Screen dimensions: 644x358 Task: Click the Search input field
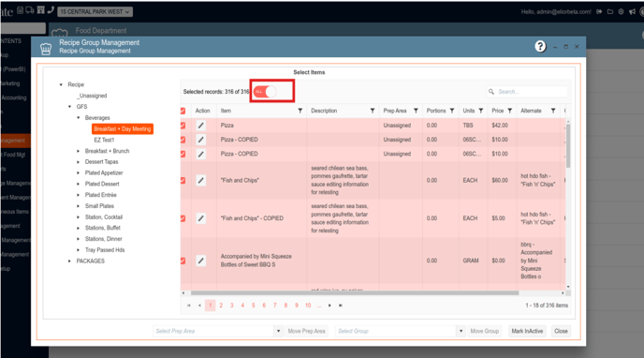(x=528, y=92)
